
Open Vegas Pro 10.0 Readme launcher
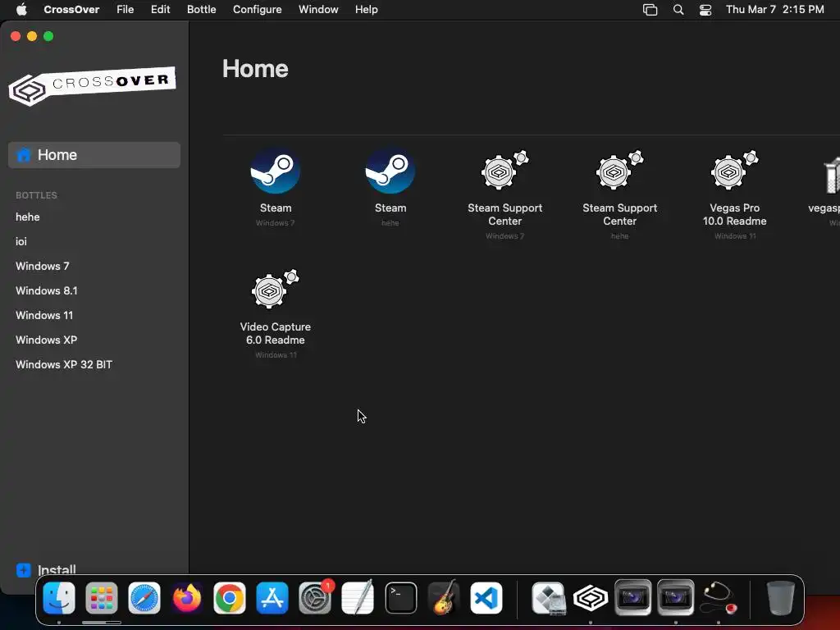coord(734,171)
